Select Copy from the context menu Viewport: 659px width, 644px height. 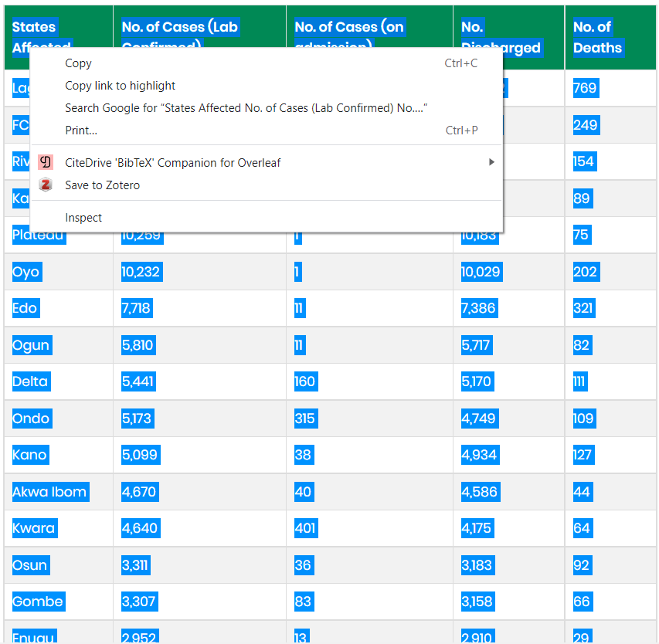point(78,63)
